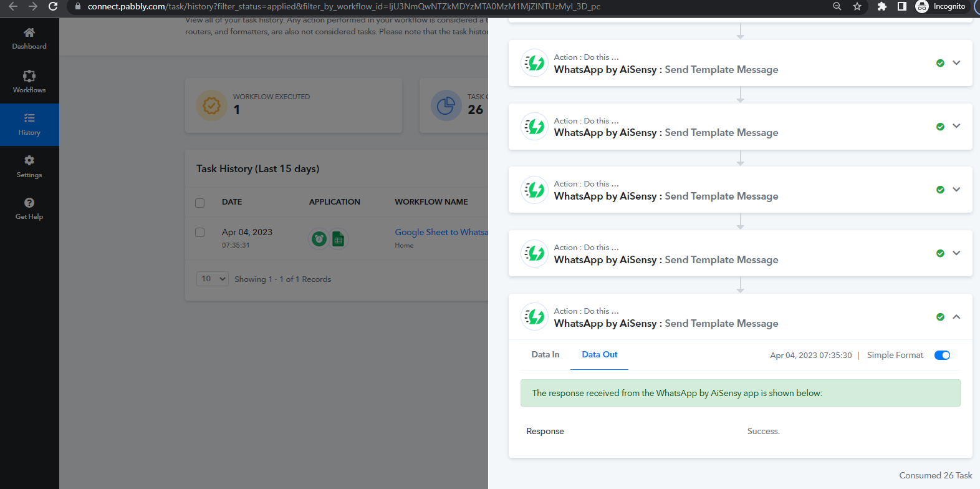This screenshot has height=489, width=980.
Task: Expand the topmost fully visible Send Template Message step
Action: (x=956, y=63)
